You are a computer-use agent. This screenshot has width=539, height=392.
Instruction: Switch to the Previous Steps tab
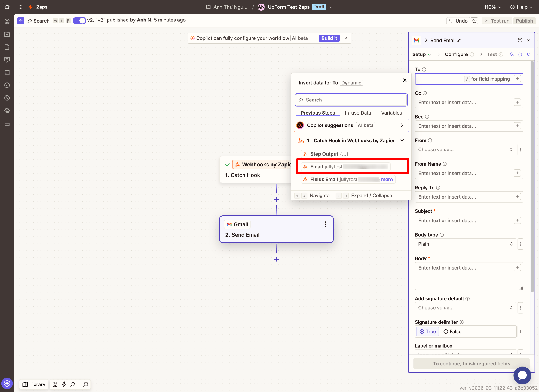click(318, 113)
